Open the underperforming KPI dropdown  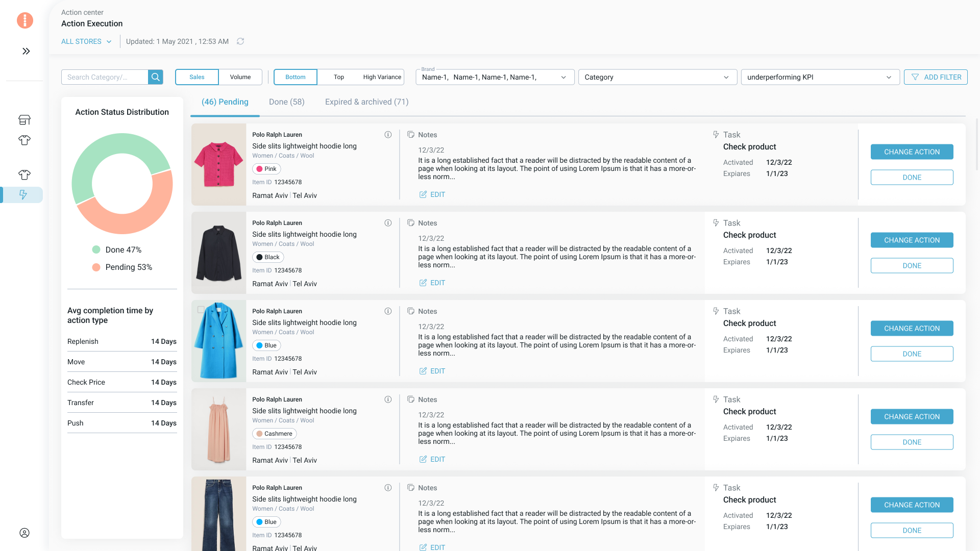[820, 77]
